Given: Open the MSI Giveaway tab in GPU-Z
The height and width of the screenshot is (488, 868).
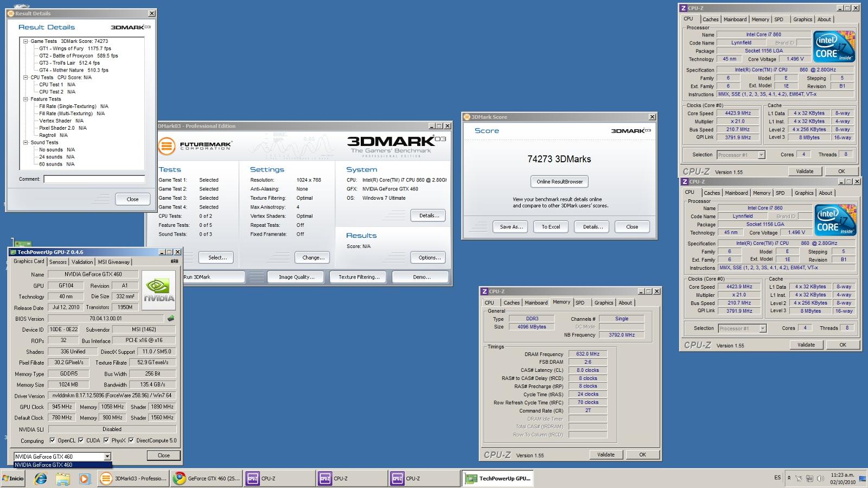Looking at the screenshot, I should click(x=114, y=262).
